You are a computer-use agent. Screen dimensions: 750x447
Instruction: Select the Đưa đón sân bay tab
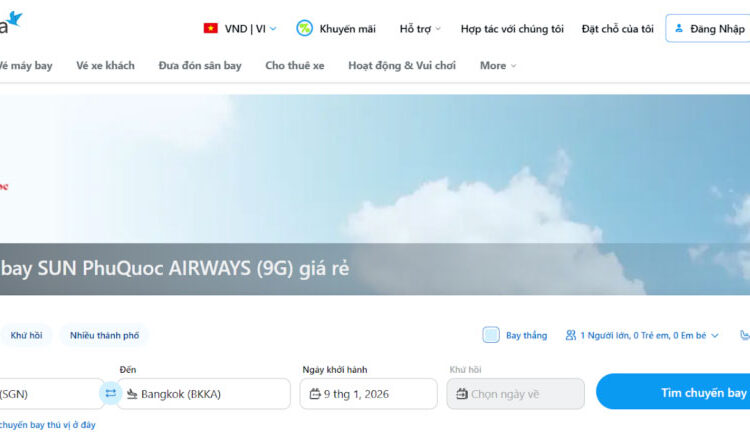(x=200, y=65)
